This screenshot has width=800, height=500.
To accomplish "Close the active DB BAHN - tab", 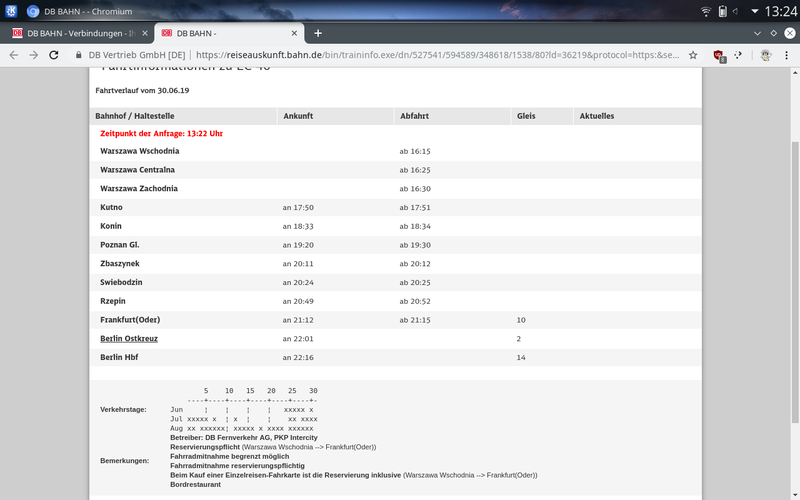I will (294, 33).
